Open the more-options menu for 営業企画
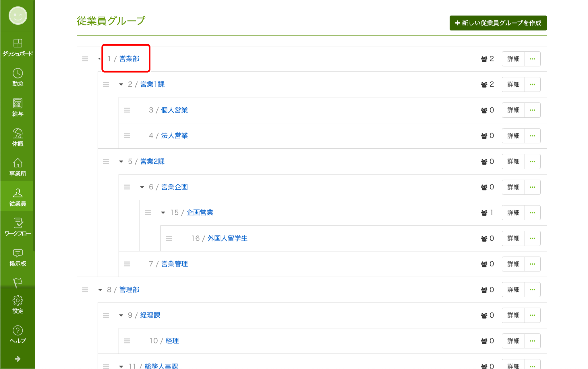 pos(533,187)
